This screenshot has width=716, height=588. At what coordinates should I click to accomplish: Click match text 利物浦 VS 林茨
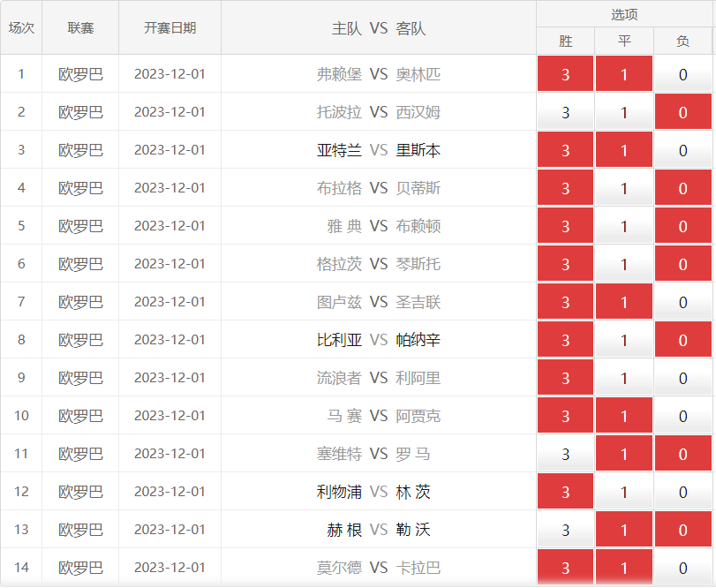pos(373,492)
